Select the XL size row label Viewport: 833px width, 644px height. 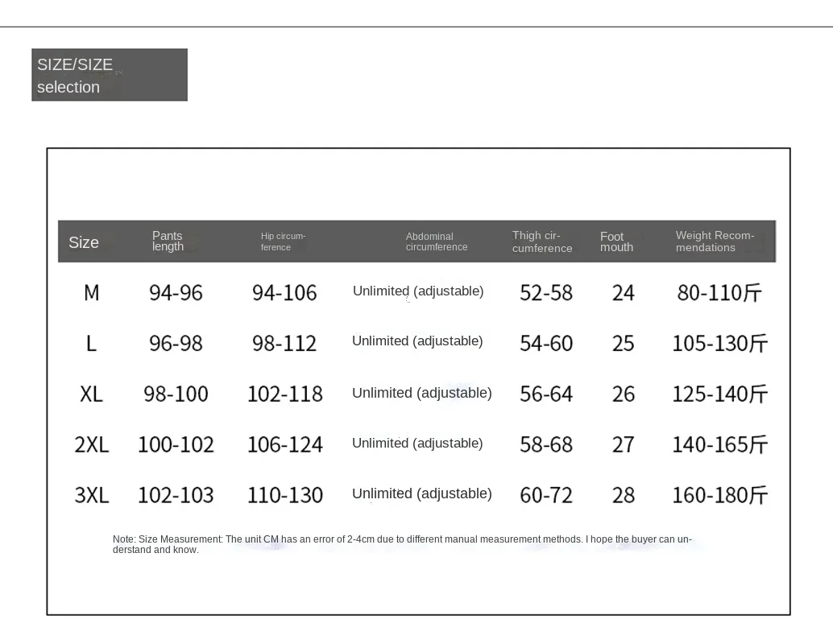[92, 394]
